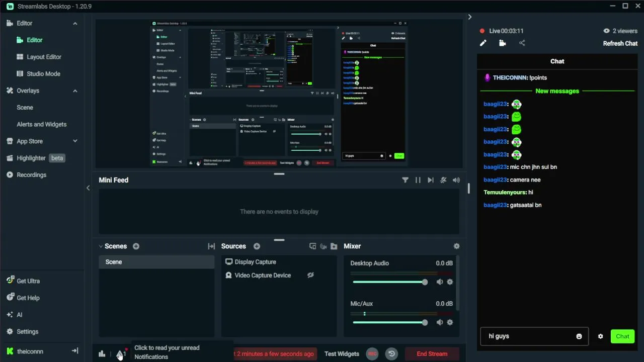Toggle Mini Feed volume speaker icon

pos(456,180)
